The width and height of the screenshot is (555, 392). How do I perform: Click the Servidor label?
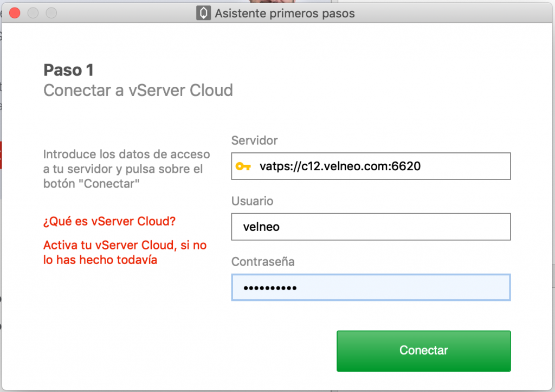[x=254, y=140]
